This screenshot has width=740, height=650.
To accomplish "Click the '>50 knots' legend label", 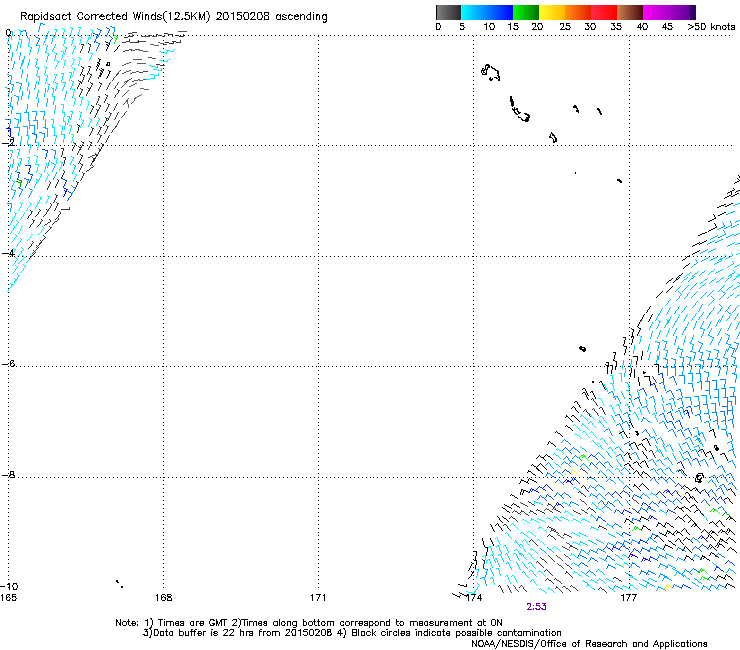I will (x=711, y=27).
